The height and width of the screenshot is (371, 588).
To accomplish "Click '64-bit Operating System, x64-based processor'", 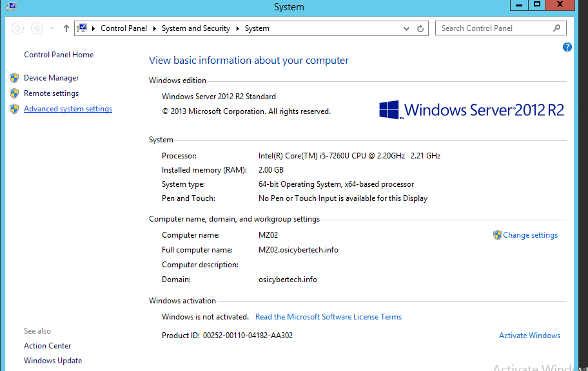I will click(x=336, y=184).
